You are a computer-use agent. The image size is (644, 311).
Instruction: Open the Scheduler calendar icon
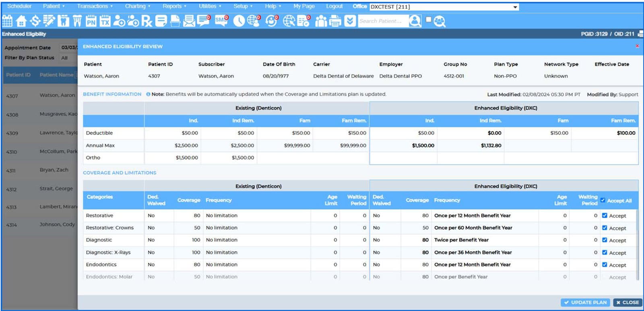(7, 21)
